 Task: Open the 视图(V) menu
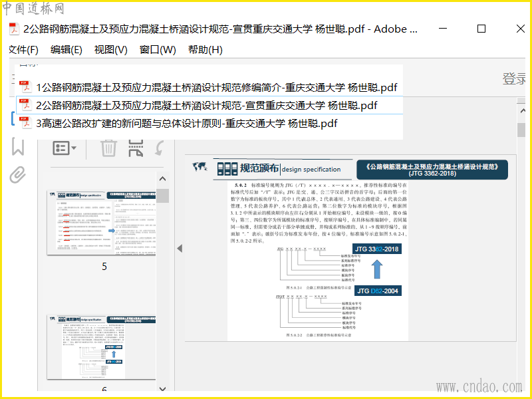point(110,50)
